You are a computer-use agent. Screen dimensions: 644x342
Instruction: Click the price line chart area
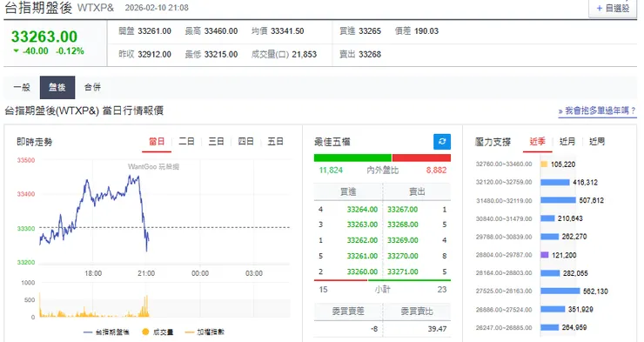point(164,211)
